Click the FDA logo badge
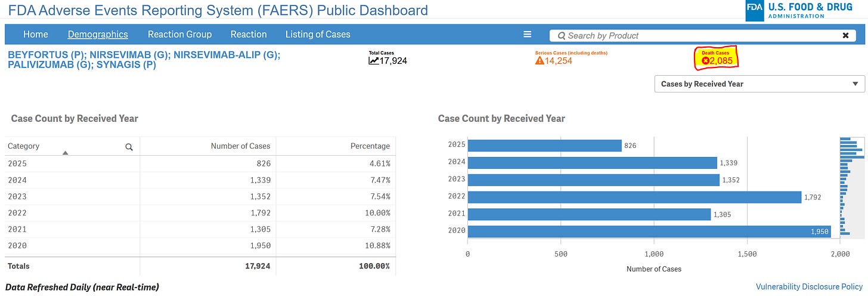This screenshot has width=868, height=296. [x=755, y=11]
